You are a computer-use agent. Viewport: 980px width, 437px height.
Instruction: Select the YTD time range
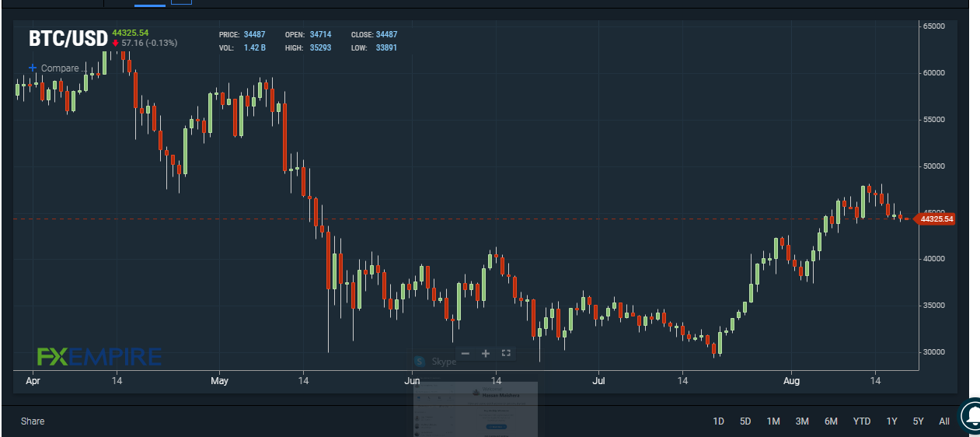(x=862, y=421)
